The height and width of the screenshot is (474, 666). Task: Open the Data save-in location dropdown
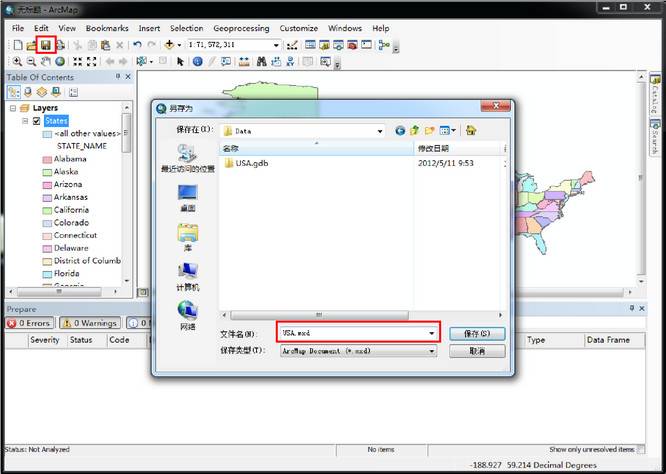[380, 132]
